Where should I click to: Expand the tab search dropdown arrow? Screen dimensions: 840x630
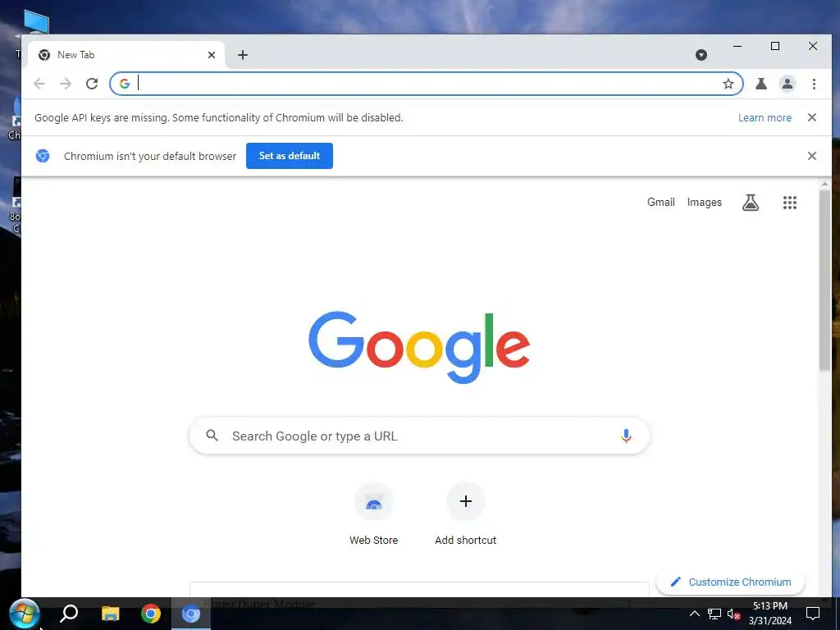point(701,55)
